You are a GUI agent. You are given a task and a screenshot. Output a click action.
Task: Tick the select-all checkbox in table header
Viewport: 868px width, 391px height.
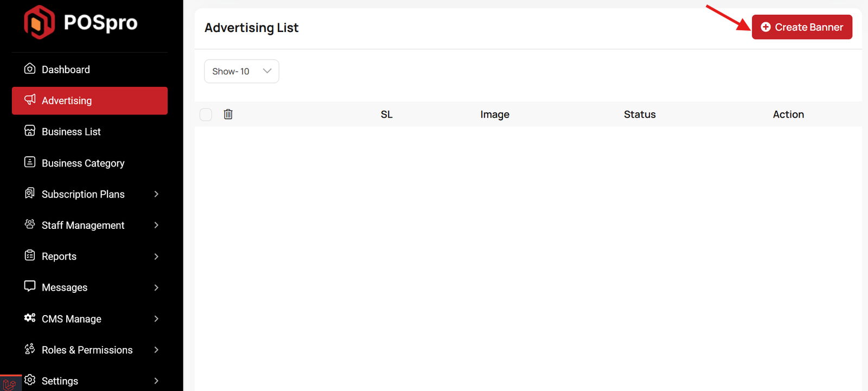click(206, 114)
